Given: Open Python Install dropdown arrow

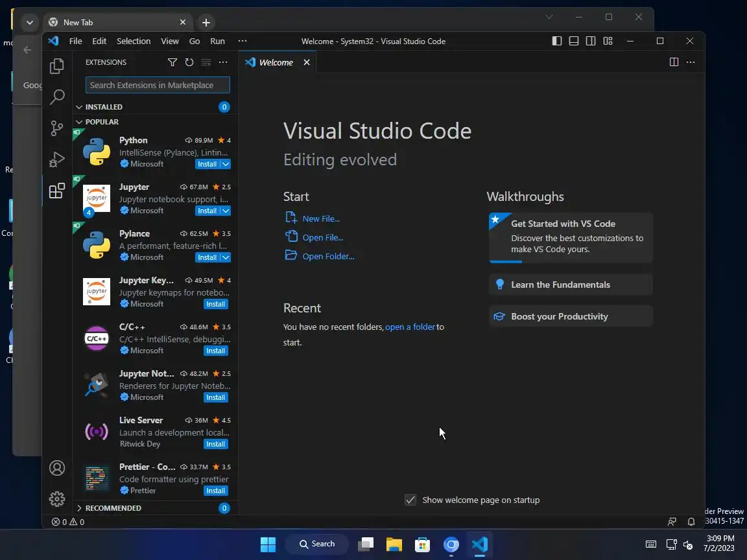Looking at the screenshot, I should [226, 164].
